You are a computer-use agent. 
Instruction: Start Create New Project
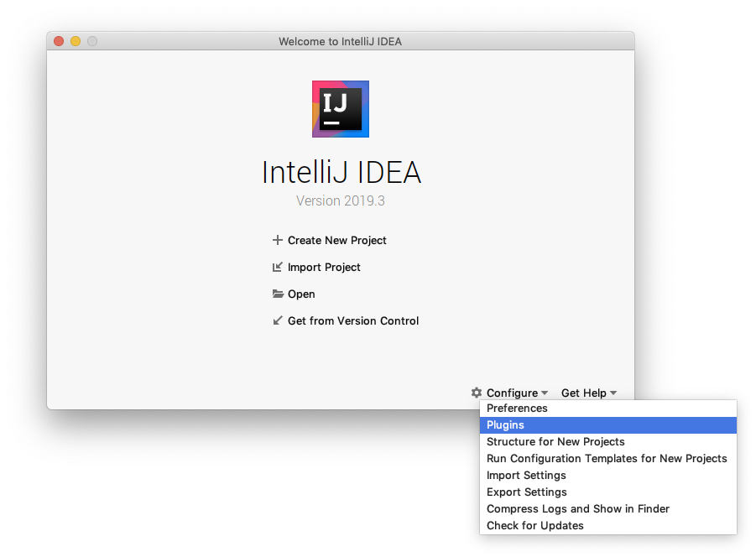(x=336, y=240)
